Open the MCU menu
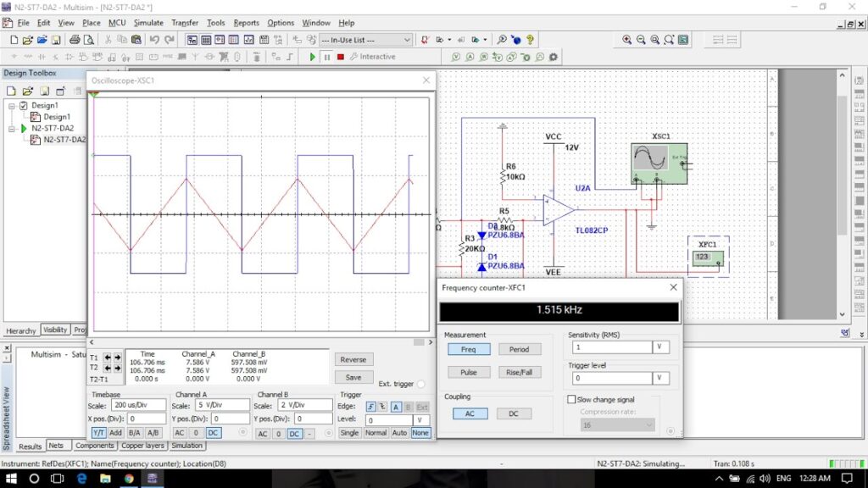 [117, 23]
